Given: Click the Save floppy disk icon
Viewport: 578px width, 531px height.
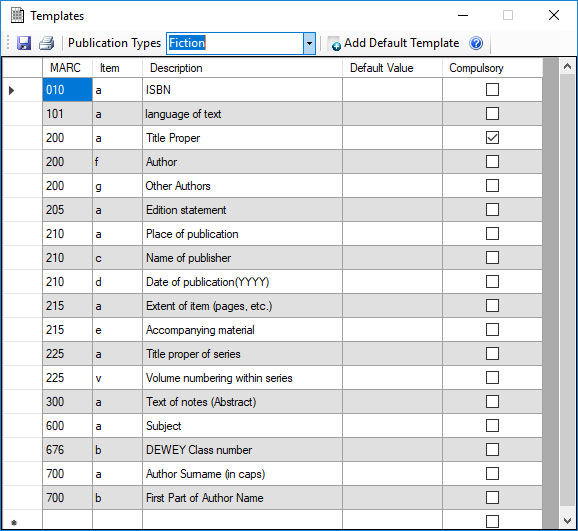Looking at the screenshot, I should pyautogui.click(x=24, y=43).
